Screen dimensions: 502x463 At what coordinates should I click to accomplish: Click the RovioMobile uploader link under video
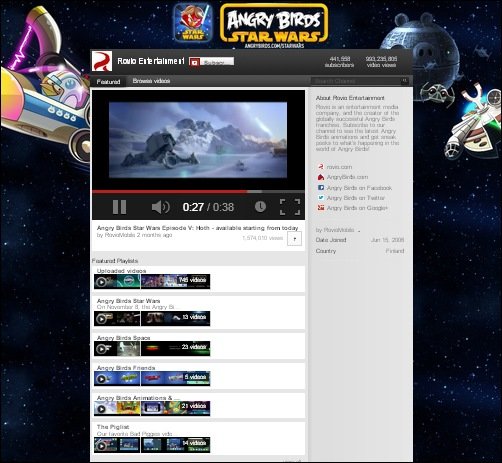(120, 235)
